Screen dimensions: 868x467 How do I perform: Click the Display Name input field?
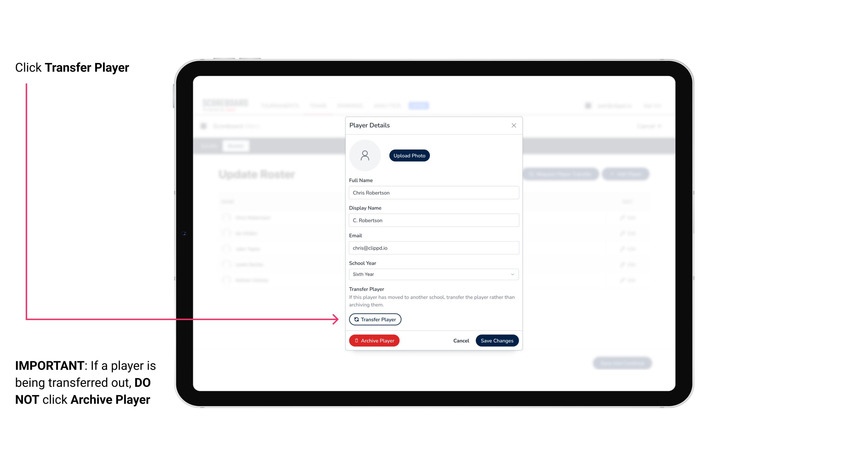tap(433, 220)
